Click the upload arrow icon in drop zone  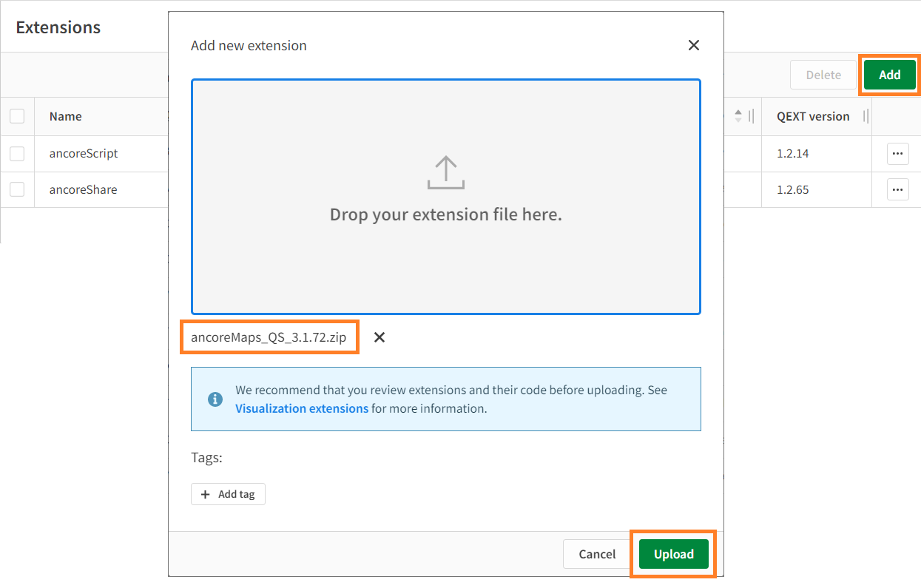click(x=446, y=172)
